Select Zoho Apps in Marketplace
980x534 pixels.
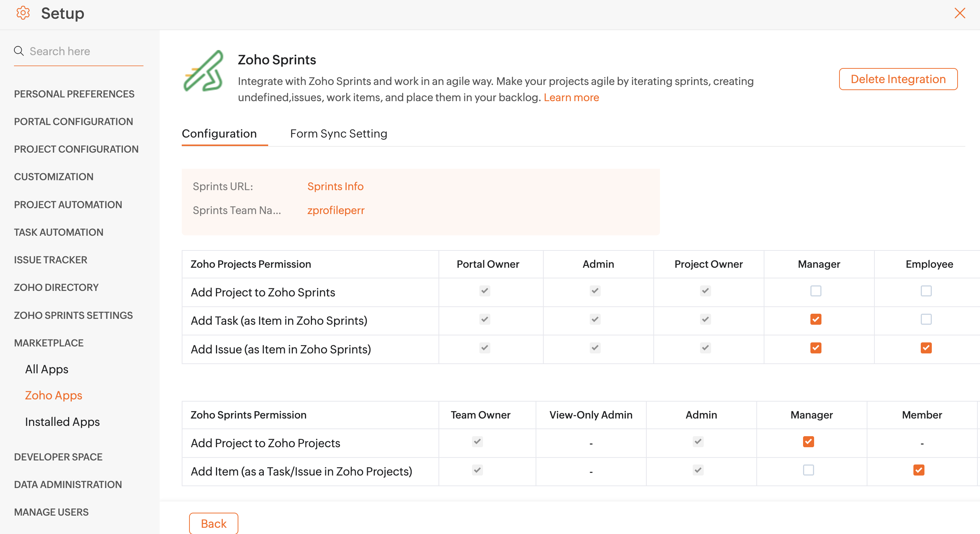(x=54, y=396)
